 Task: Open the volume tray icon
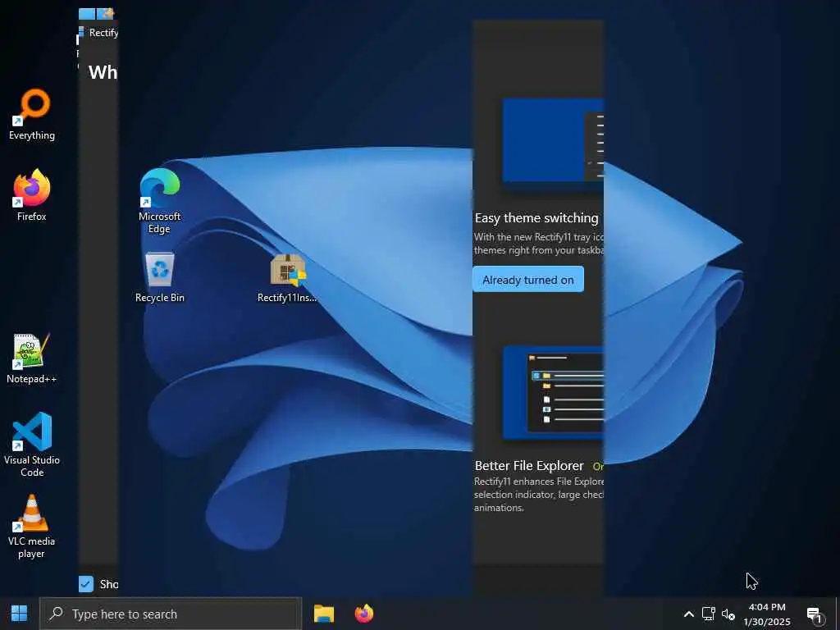coord(728,614)
